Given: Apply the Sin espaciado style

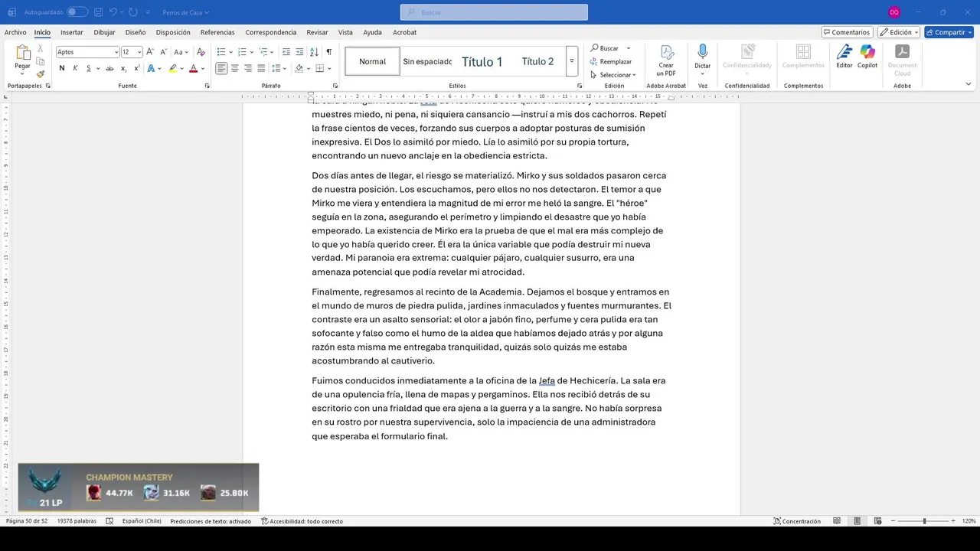Looking at the screenshot, I should pyautogui.click(x=427, y=61).
